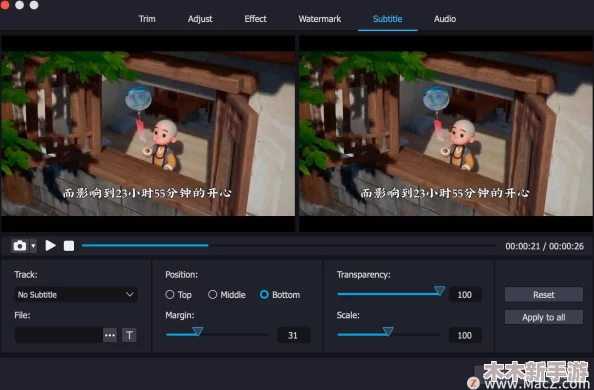Close the window with the red button
This screenshot has height=390, width=594.
coord(5,5)
